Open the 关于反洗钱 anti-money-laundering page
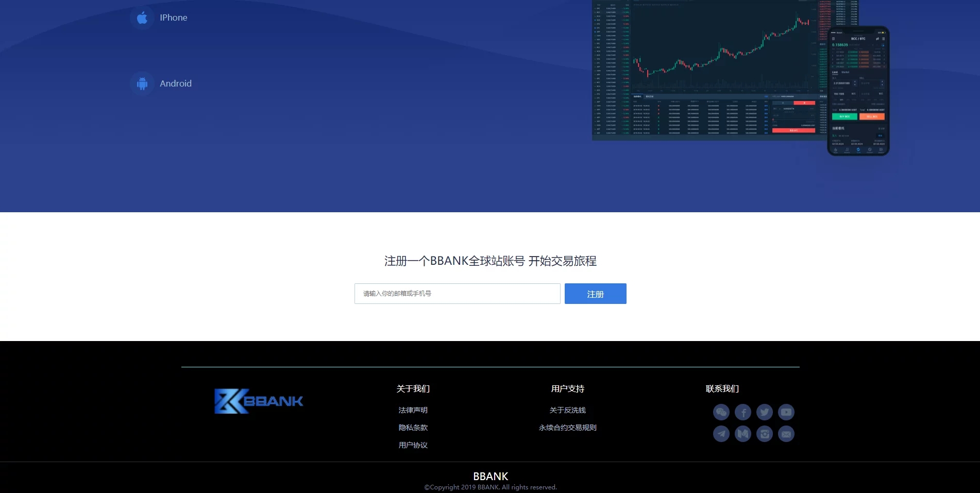The width and height of the screenshot is (980, 493). tap(567, 410)
